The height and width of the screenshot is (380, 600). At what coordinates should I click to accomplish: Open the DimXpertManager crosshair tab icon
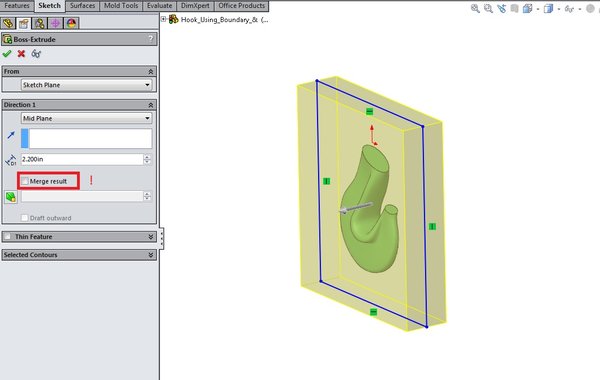click(x=55, y=24)
